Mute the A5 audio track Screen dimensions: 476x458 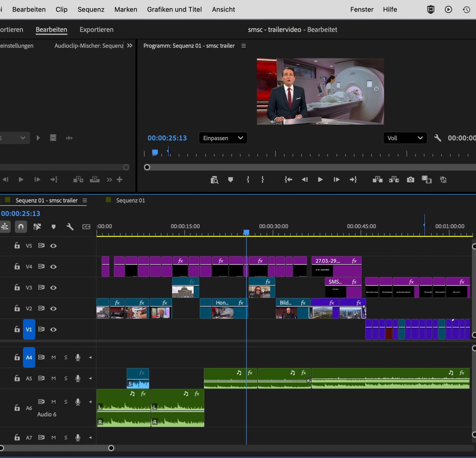click(54, 378)
